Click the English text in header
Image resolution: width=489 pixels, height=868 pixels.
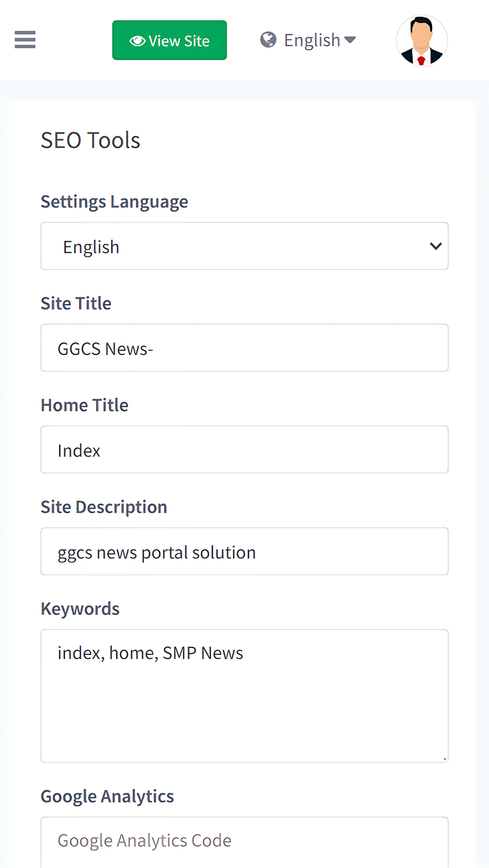(312, 40)
